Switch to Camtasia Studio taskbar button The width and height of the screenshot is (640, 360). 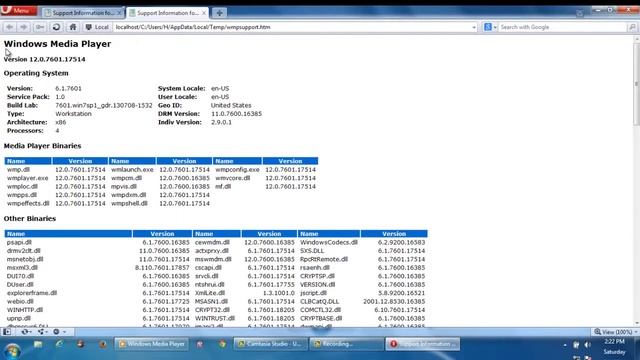(x=270, y=344)
